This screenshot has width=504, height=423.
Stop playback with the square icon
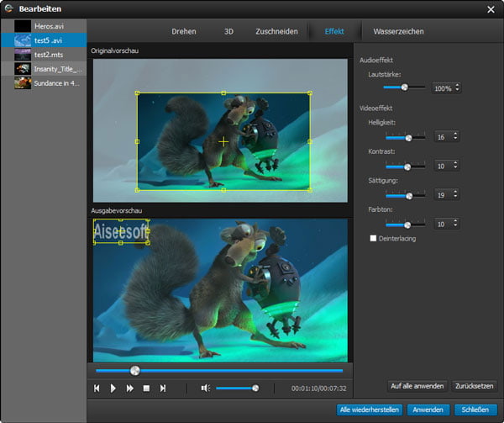pyautogui.click(x=146, y=389)
